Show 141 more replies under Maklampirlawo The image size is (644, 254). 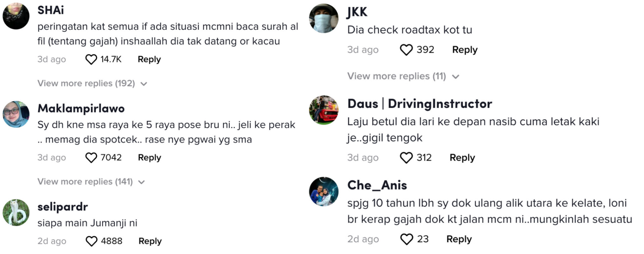point(91,182)
